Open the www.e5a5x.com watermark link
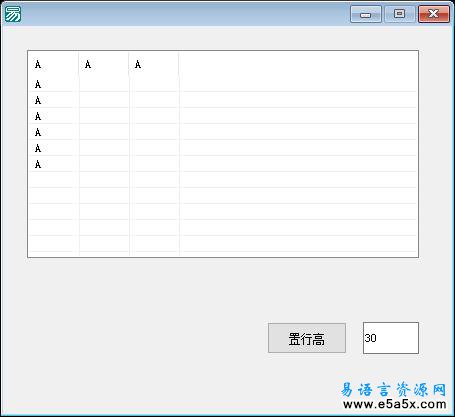Viewport: 455px width, 417px height. [395, 405]
